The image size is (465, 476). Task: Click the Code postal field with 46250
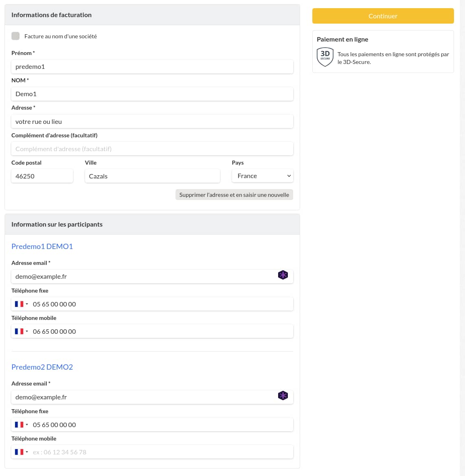(x=42, y=176)
